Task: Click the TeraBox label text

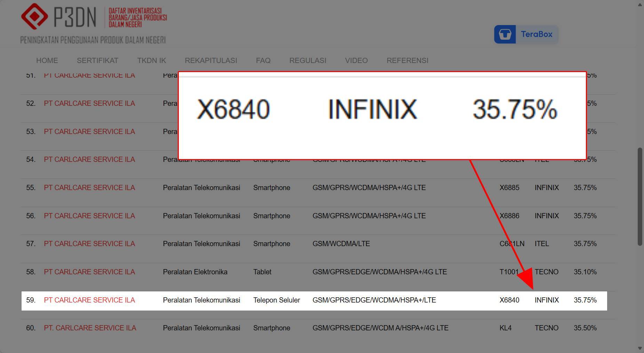Action: tap(536, 34)
